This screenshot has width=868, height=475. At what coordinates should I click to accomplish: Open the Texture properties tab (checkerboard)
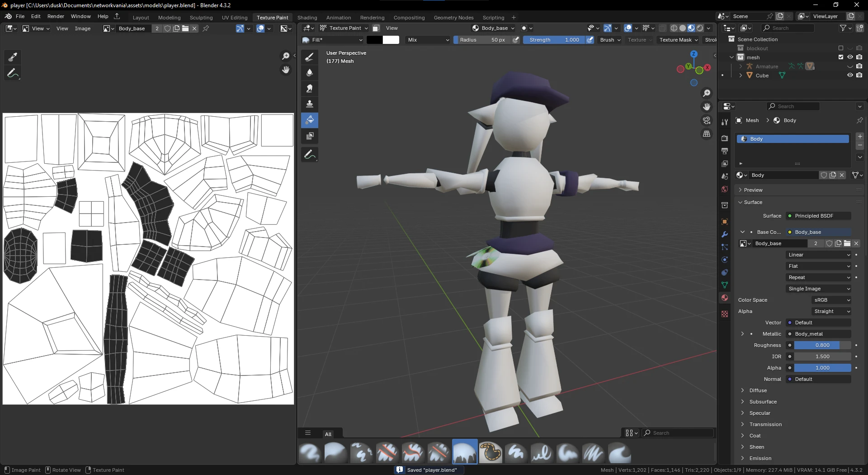coord(725,314)
